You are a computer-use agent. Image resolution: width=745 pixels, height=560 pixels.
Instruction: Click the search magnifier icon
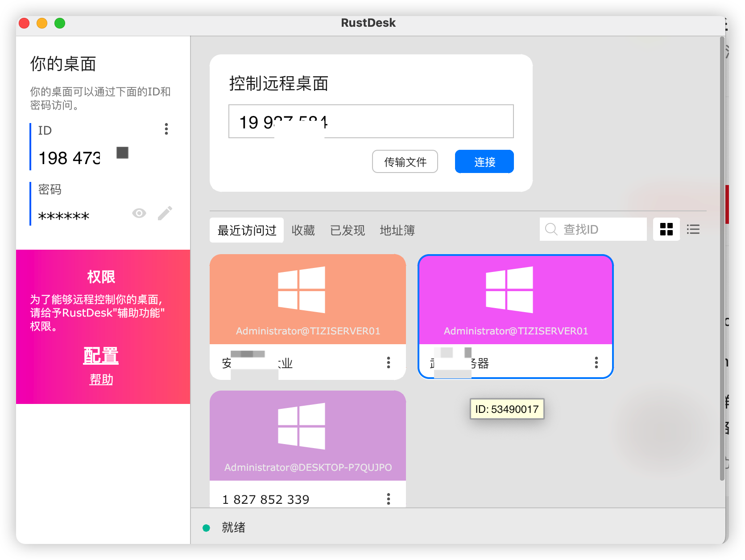click(551, 229)
